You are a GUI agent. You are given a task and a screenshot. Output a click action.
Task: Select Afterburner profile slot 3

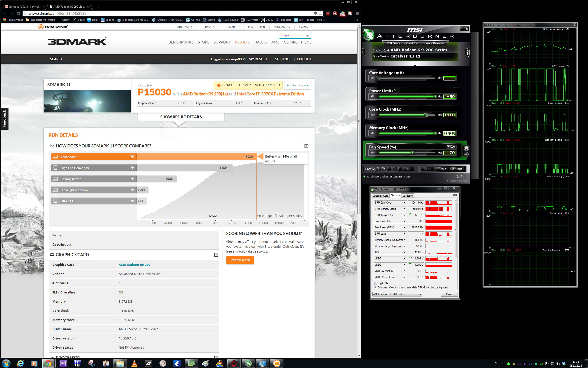coord(389,169)
